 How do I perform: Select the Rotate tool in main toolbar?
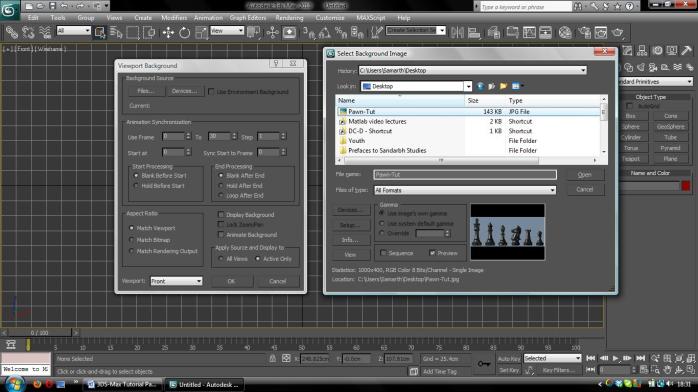tap(184, 32)
